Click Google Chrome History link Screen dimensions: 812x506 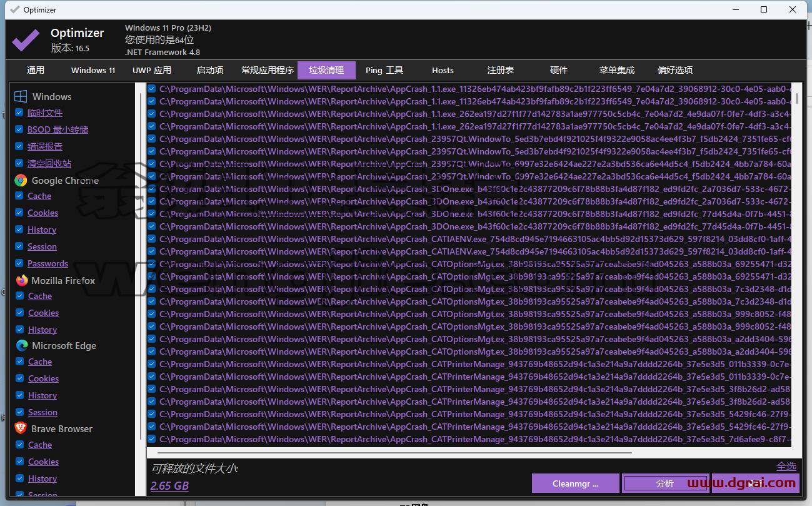click(42, 230)
